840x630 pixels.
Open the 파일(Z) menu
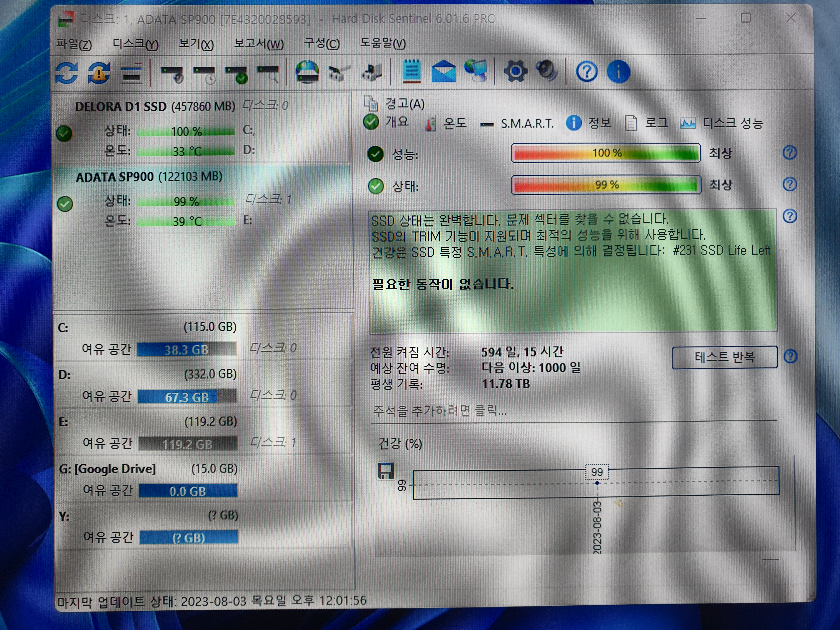(74, 44)
